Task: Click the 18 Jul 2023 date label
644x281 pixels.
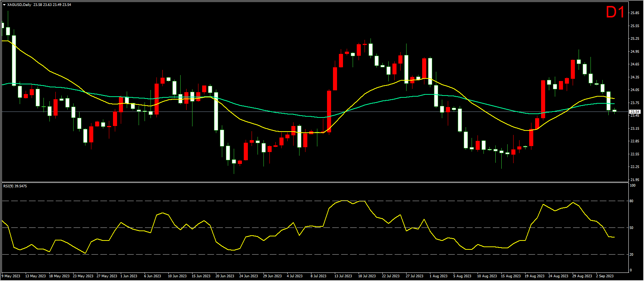Action: (367, 276)
